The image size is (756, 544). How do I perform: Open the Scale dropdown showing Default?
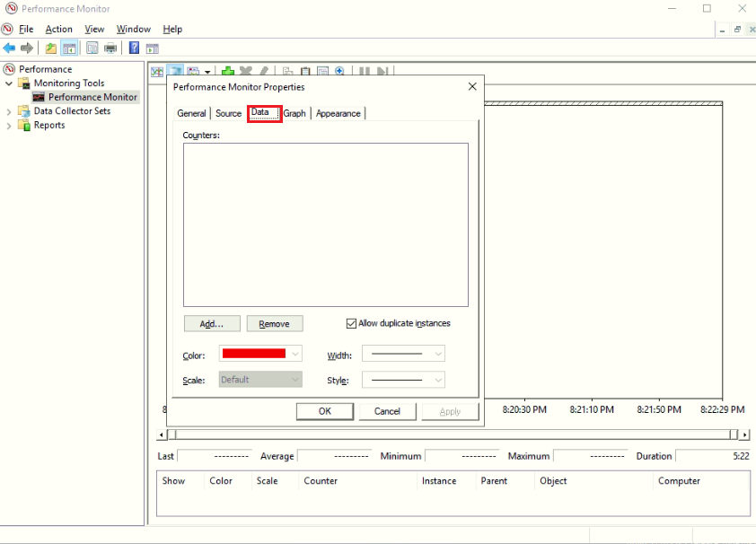[x=260, y=380]
